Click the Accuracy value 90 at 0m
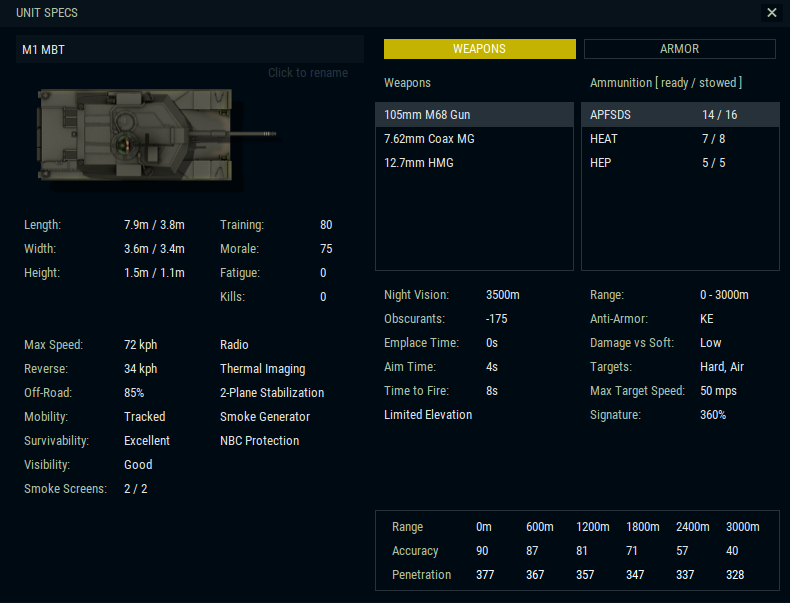This screenshot has height=603, width=790. point(482,551)
